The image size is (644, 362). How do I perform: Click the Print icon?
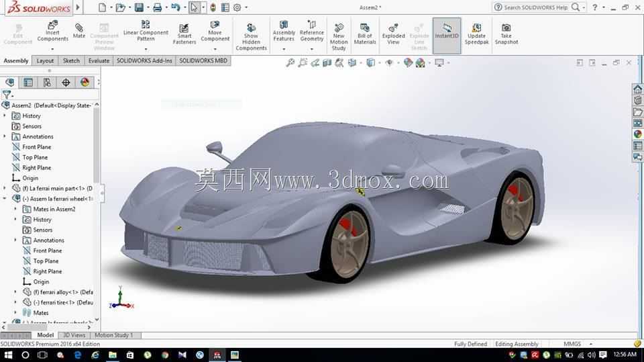pos(157,7)
